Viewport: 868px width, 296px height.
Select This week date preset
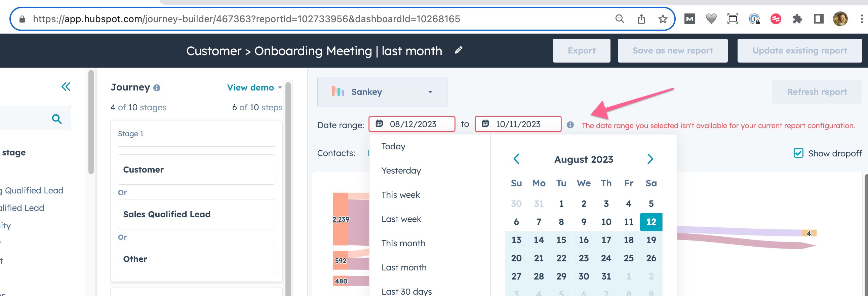400,195
